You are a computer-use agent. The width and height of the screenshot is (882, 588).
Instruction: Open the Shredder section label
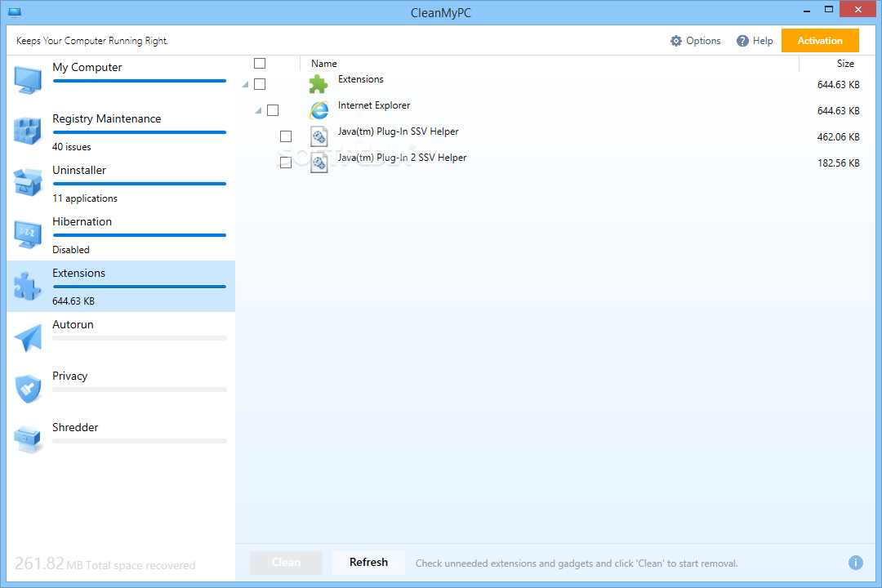point(75,428)
